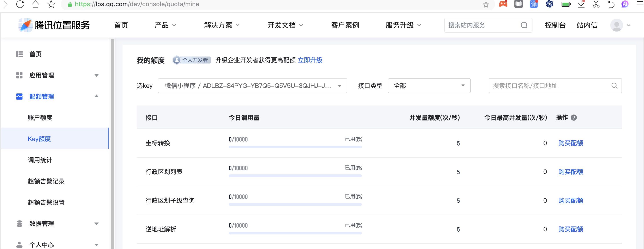The image size is (644, 249).
Task: Collapse the 配额管理 sidebar section arrow
Action: pos(97,96)
